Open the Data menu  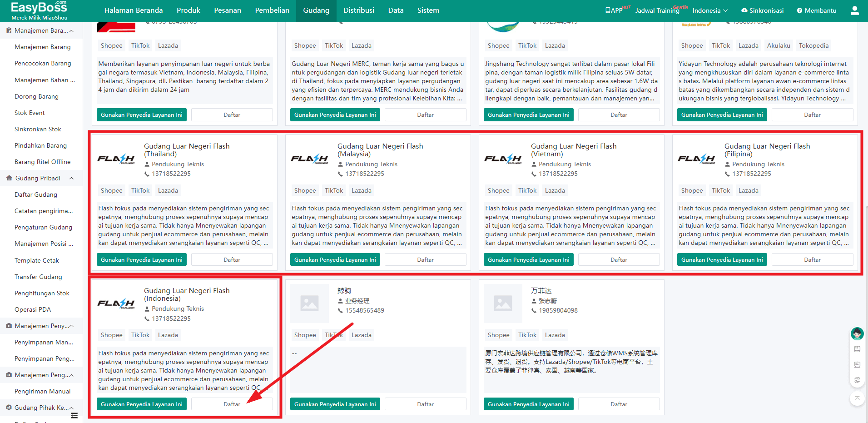point(396,10)
